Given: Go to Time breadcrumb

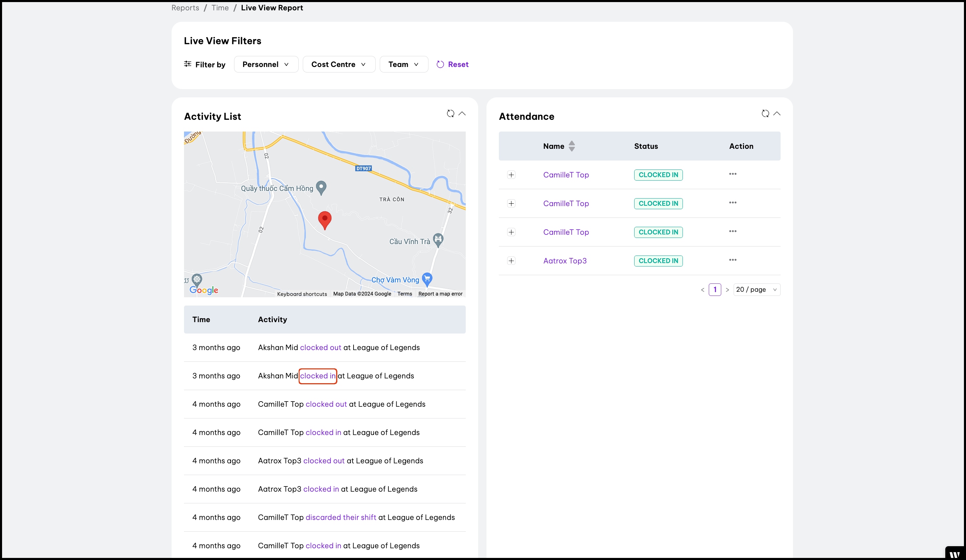Looking at the screenshot, I should (220, 8).
